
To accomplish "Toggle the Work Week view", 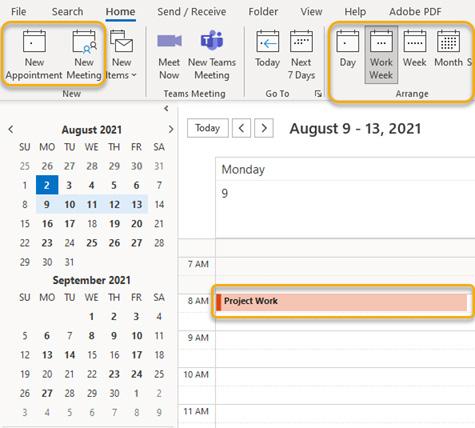I will 381,55.
